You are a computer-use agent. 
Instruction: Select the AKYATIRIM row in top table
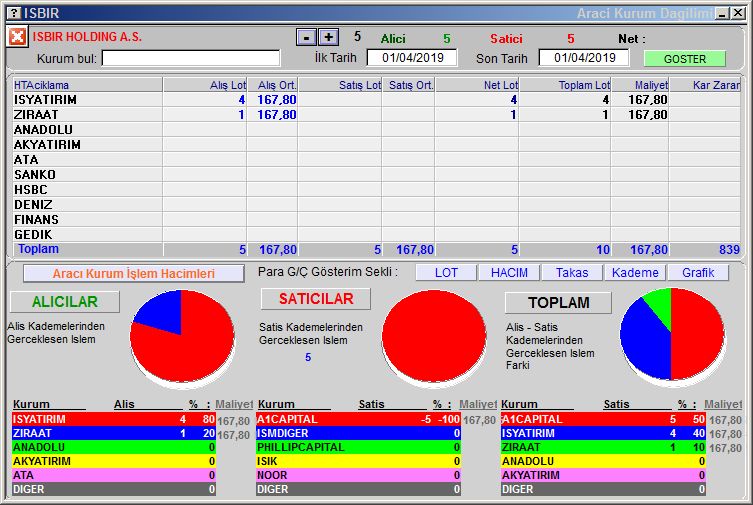click(376, 144)
